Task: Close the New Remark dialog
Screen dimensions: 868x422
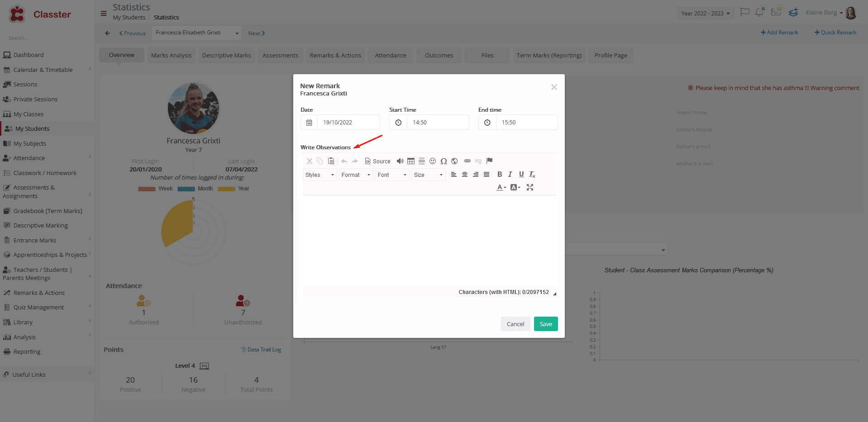Action: pyautogui.click(x=554, y=87)
